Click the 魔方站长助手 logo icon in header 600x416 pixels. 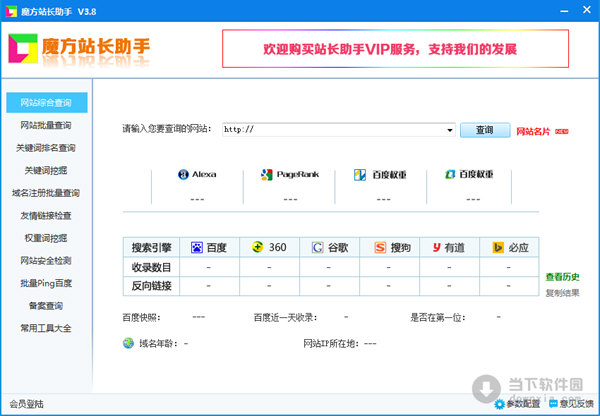point(23,49)
